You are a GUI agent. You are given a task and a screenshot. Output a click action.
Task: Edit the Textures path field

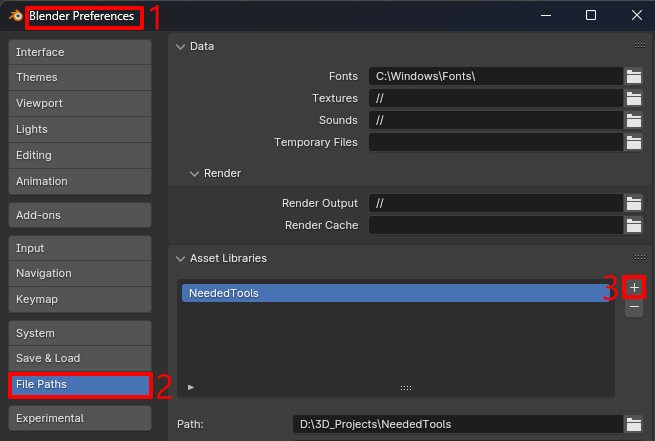(x=496, y=99)
